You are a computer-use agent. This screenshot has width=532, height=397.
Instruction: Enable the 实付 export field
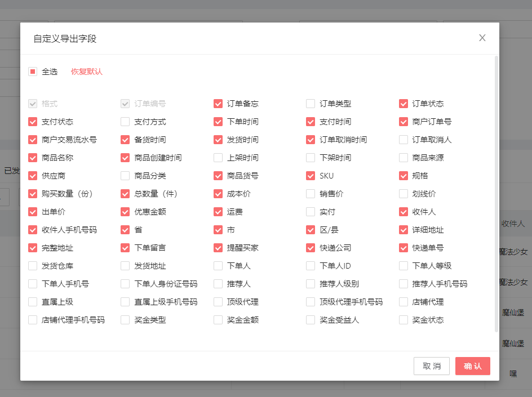click(311, 212)
